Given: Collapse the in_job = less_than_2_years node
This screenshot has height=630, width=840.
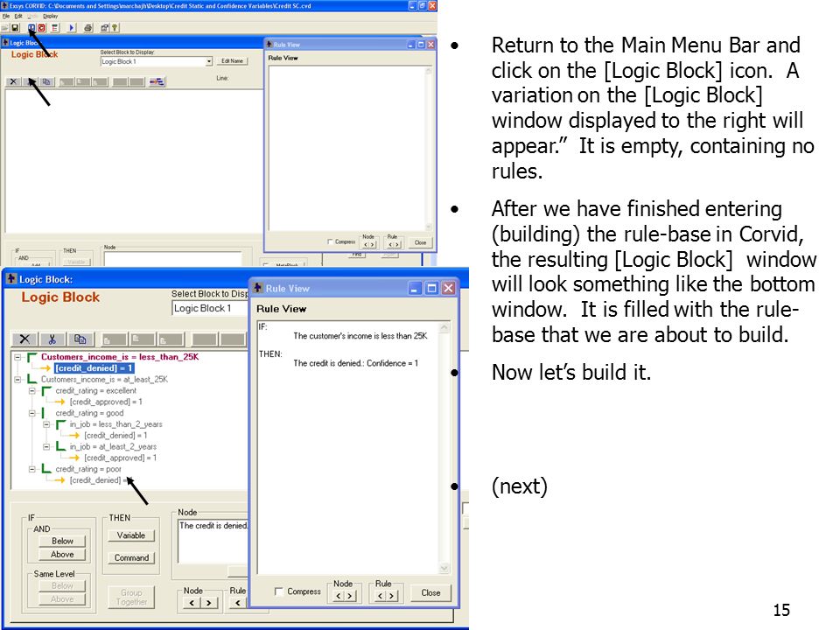Looking at the screenshot, I should point(46,424).
